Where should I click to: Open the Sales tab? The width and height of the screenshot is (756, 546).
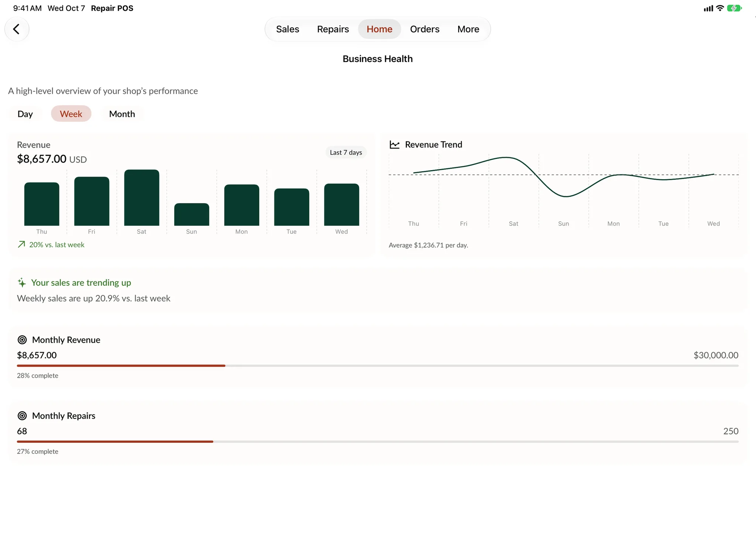287,29
